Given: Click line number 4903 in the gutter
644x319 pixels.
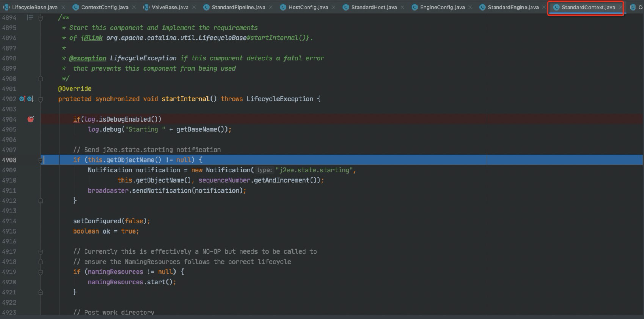Looking at the screenshot, I should (x=9, y=109).
